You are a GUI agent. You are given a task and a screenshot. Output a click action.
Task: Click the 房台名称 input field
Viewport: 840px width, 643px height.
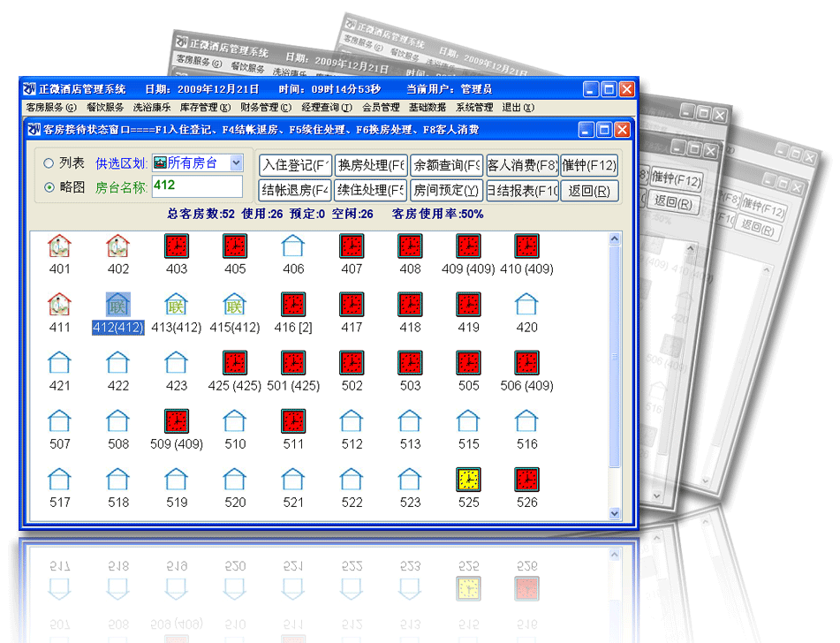pyautogui.click(x=196, y=186)
